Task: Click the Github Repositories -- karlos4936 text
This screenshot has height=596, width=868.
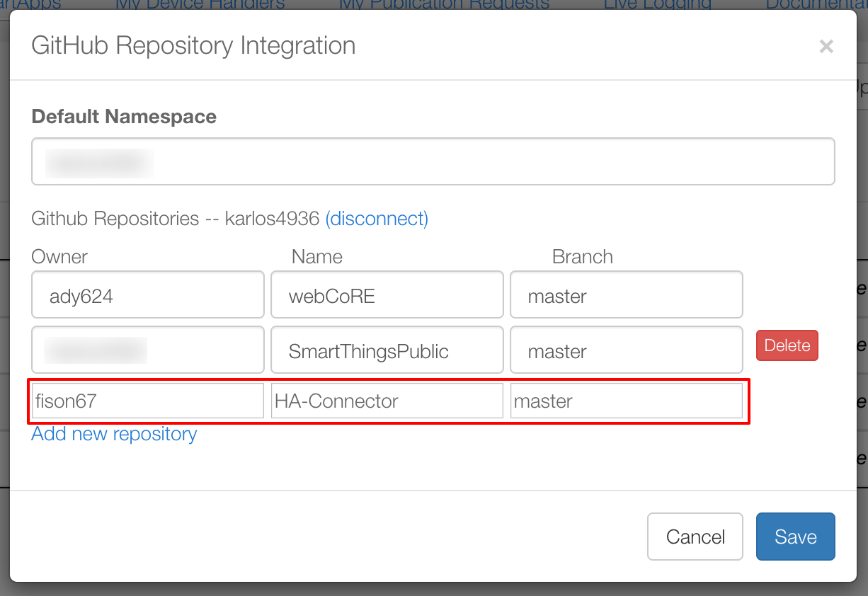Action: pyautogui.click(x=176, y=219)
